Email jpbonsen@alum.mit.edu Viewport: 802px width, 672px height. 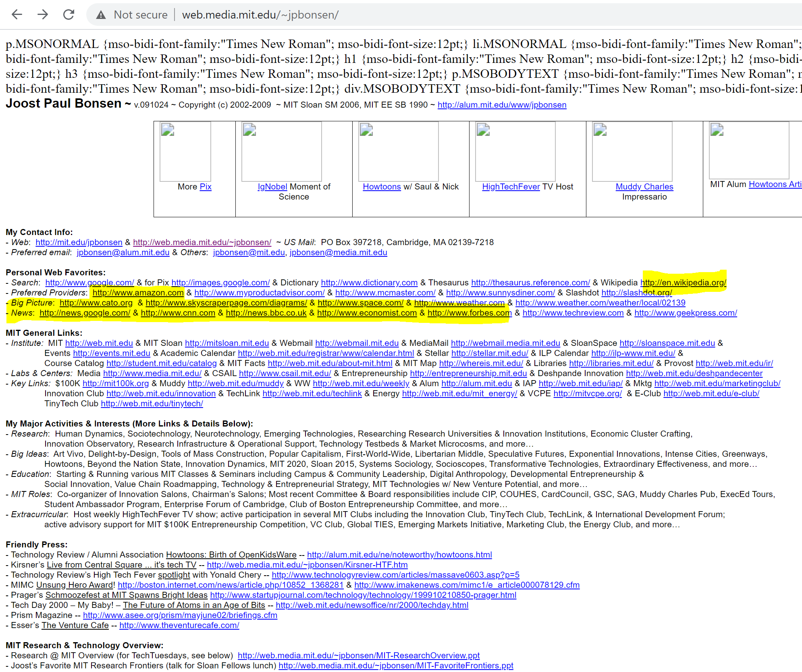click(x=123, y=252)
